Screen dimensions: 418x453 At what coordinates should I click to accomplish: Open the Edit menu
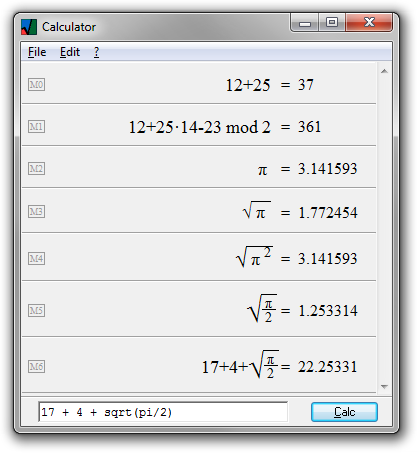[70, 52]
